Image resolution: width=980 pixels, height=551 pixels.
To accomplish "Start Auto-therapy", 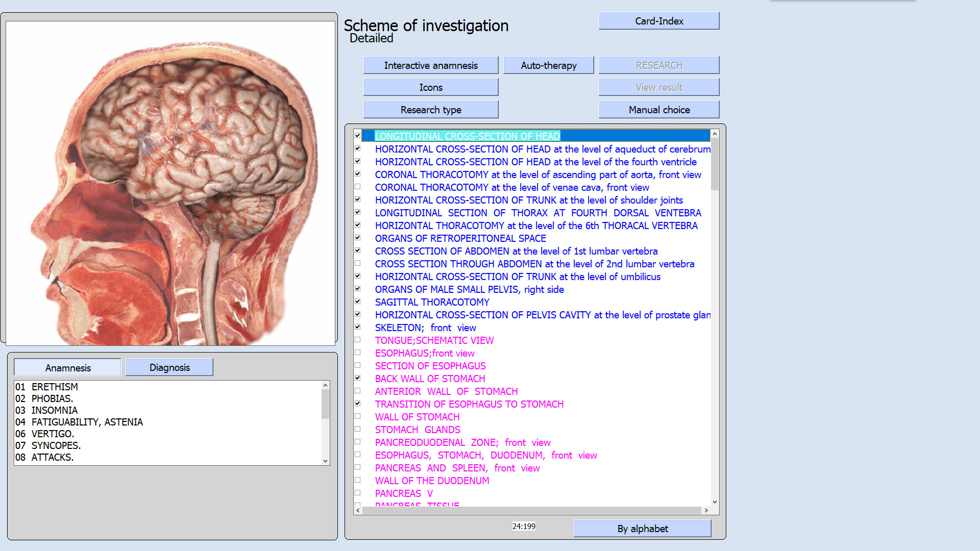I will 548,65.
